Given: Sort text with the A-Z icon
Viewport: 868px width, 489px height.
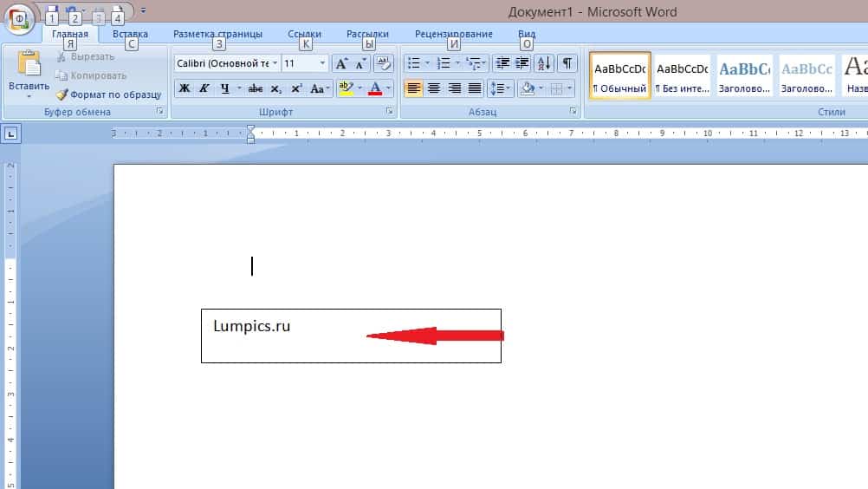Looking at the screenshot, I should tap(544, 63).
